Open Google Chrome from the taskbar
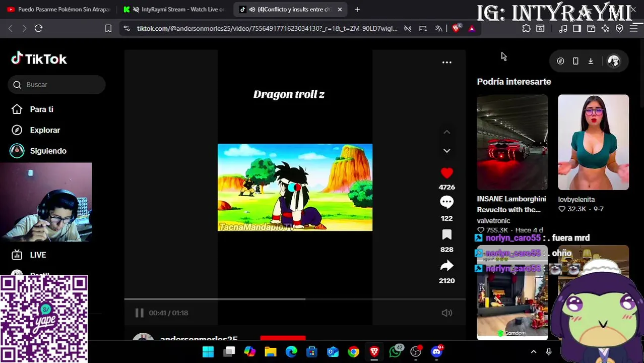Viewport: 644px width, 363px height. pos(354,351)
